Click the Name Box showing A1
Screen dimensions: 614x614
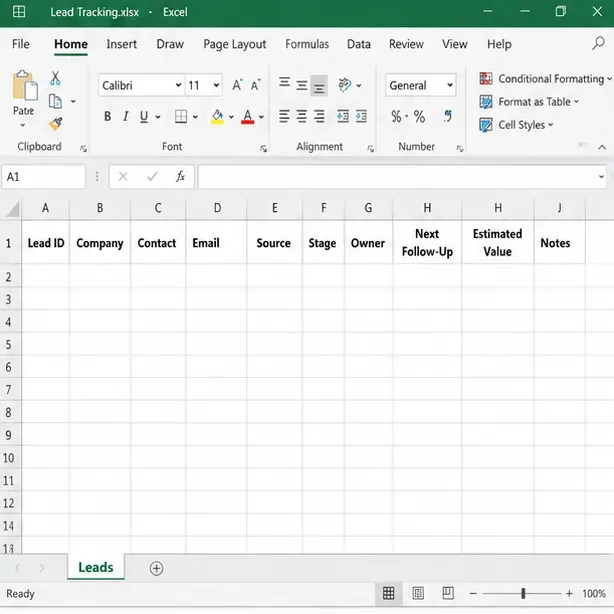tap(43, 177)
